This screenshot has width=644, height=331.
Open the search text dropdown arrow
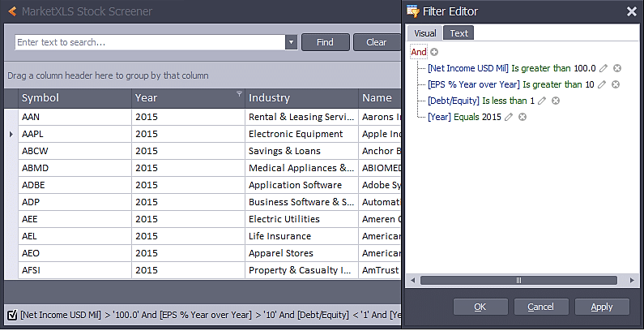click(x=291, y=42)
